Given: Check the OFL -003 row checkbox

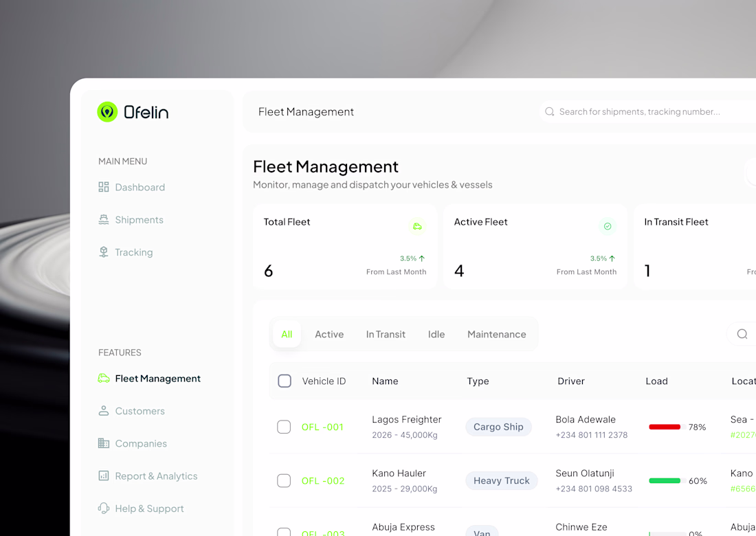Looking at the screenshot, I should click(x=284, y=532).
